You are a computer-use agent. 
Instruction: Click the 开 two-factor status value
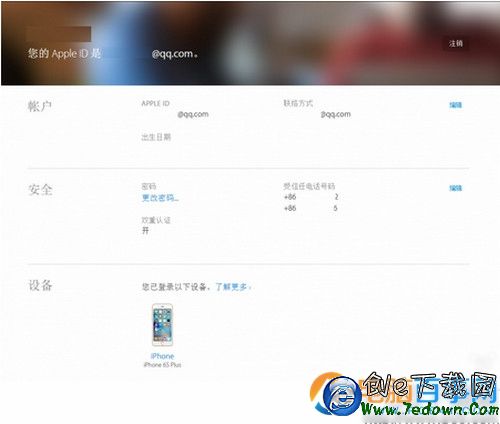click(145, 230)
